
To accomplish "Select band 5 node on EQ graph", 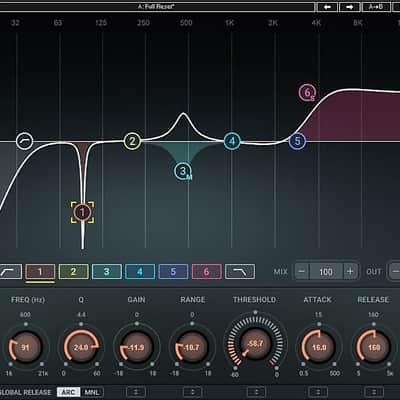I will pos(297,141).
